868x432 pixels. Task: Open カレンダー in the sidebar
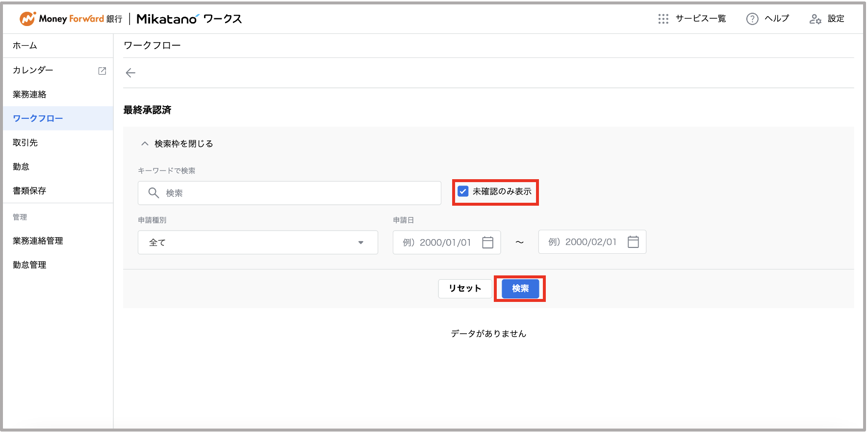(x=58, y=70)
